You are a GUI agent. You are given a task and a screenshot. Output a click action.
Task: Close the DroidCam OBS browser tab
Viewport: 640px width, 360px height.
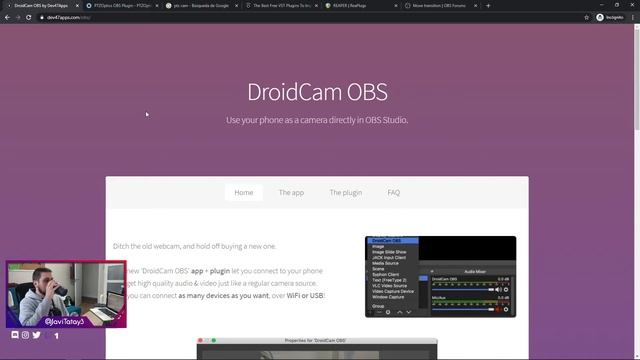[x=77, y=6]
